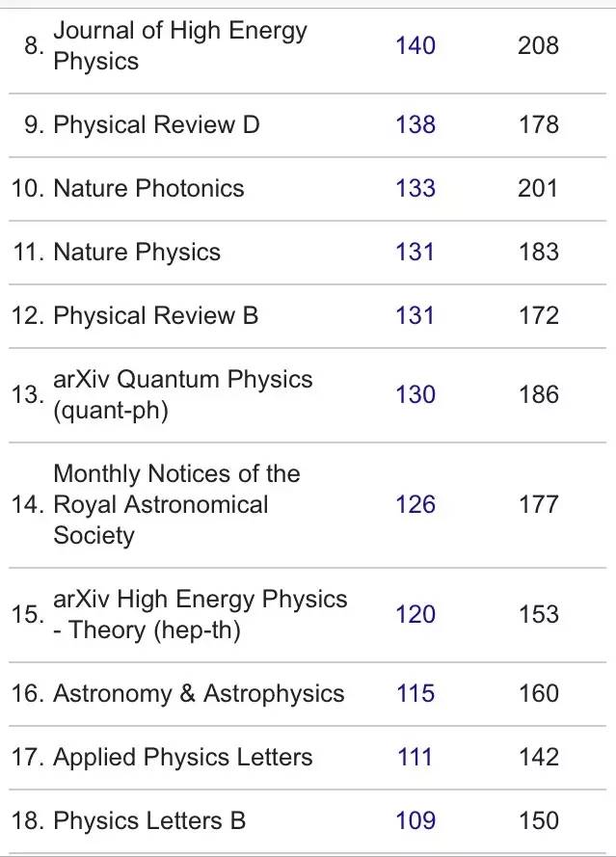Click the Physics Letters B publication name

149,820
